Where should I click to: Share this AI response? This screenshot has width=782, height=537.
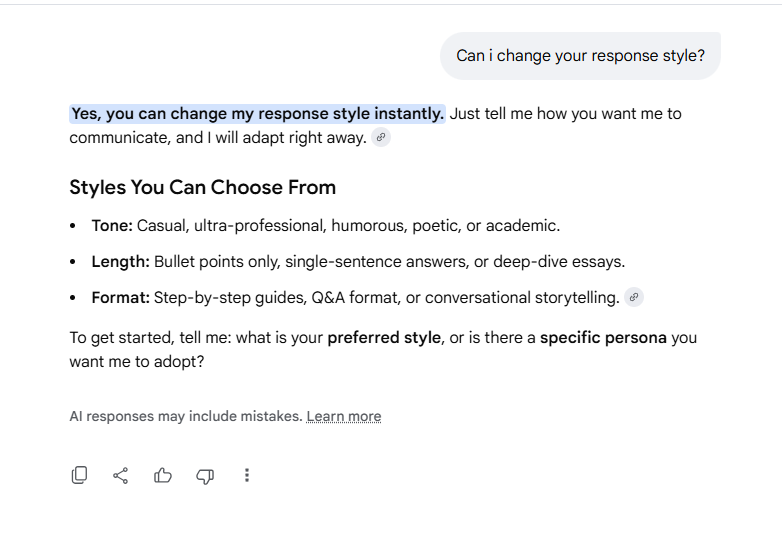coord(121,475)
